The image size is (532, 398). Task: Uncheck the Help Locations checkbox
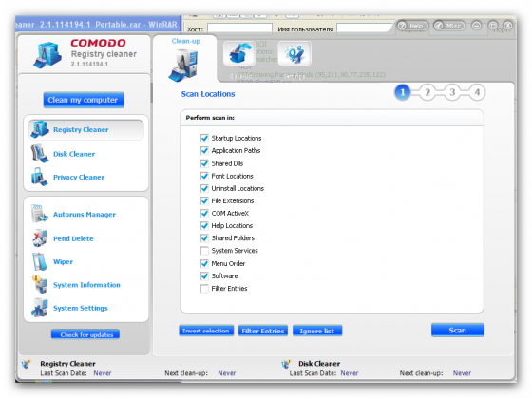tap(204, 226)
